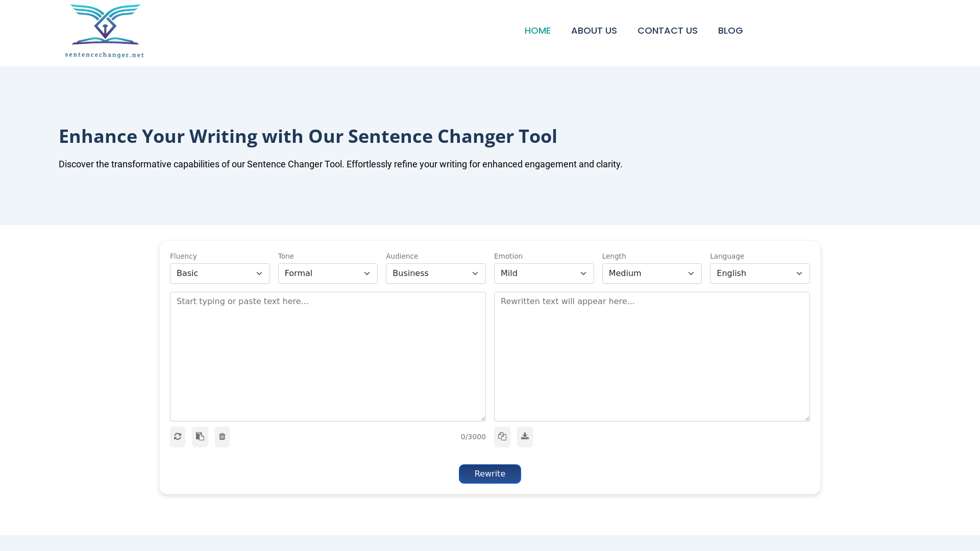Open the Tone dropdown set to Formal

point(328,273)
